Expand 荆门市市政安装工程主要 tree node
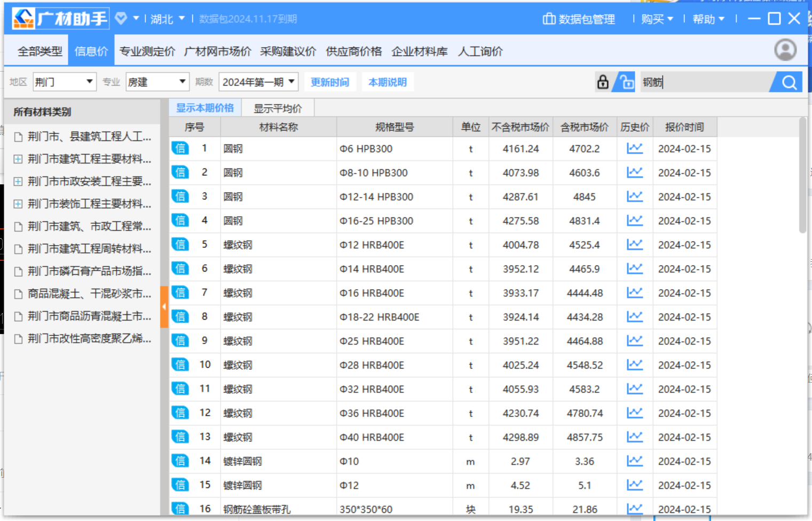The width and height of the screenshot is (812, 521). tap(18, 182)
